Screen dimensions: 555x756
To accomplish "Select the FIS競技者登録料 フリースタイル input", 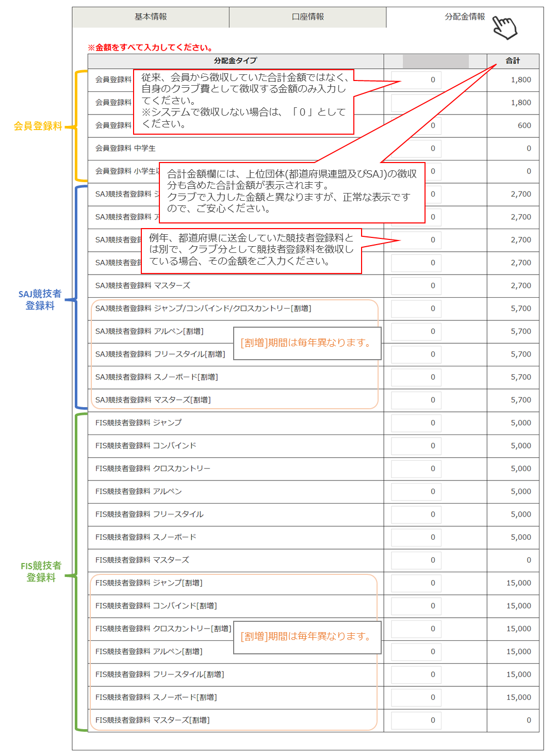I will click(x=416, y=514).
